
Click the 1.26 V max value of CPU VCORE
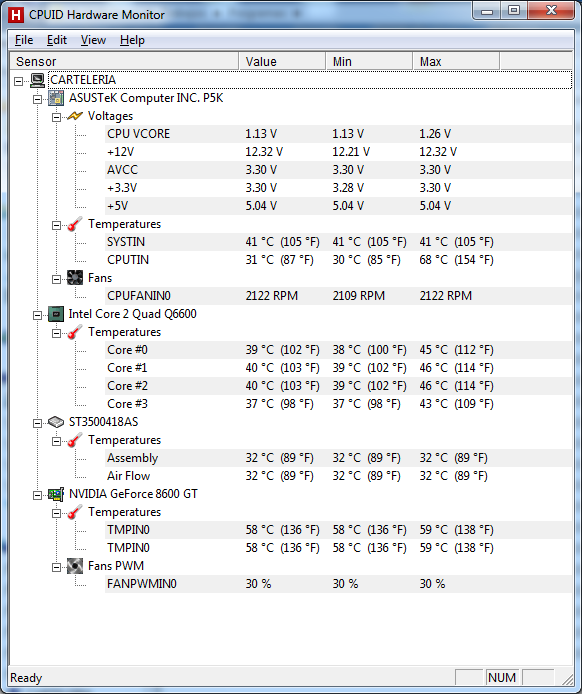click(435, 134)
